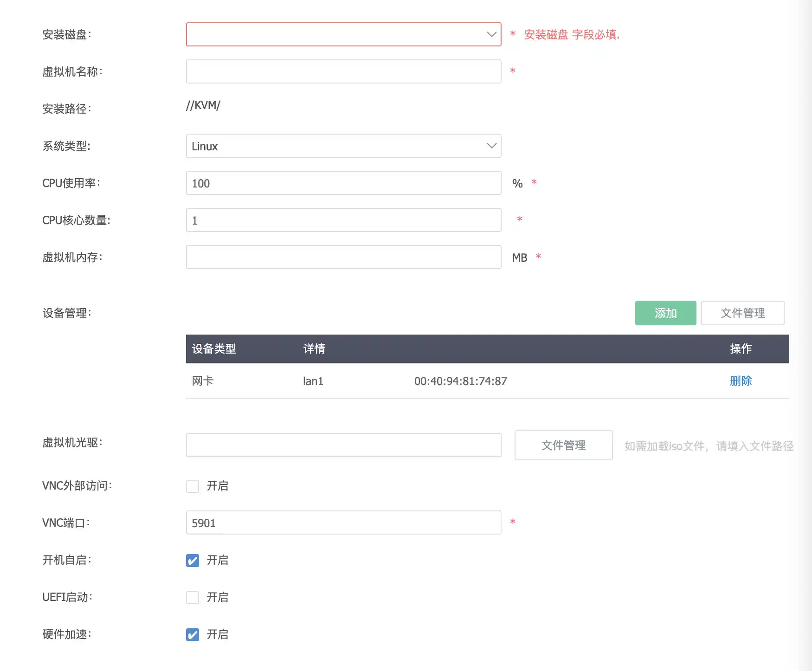Delete the lan1 network card entry
Screen dimensions: 812x671
(741, 381)
